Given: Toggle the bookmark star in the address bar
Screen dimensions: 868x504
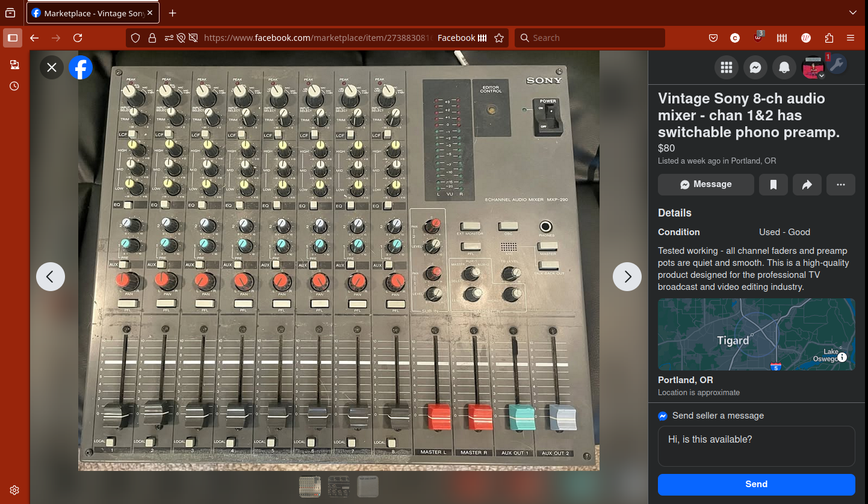Looking at the screenshot, I should 499,38.
